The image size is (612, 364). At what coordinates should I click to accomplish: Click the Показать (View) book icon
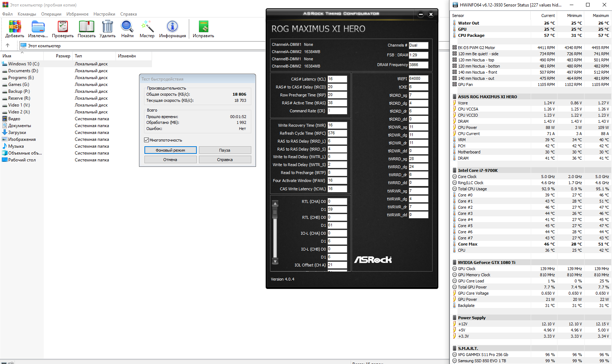87,27
